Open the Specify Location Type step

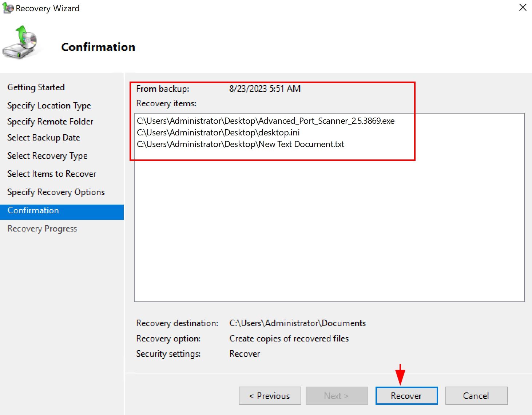click(x=49, y=106)
